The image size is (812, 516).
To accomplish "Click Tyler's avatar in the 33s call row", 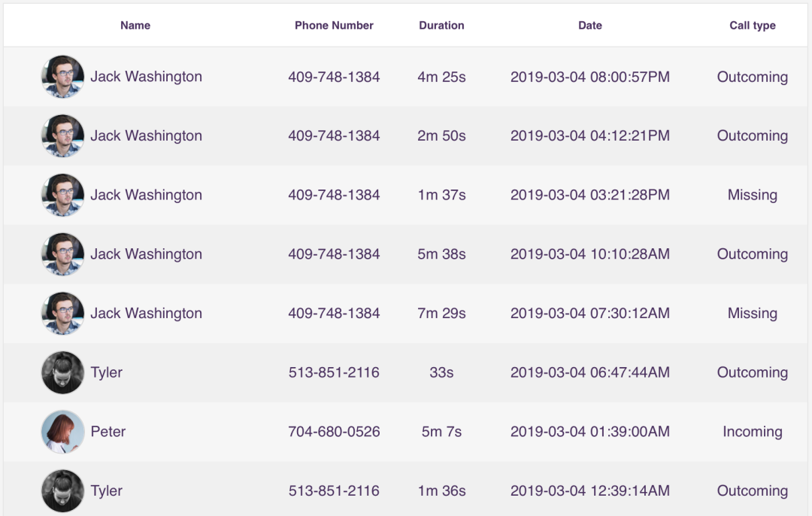I will (62, 372).
